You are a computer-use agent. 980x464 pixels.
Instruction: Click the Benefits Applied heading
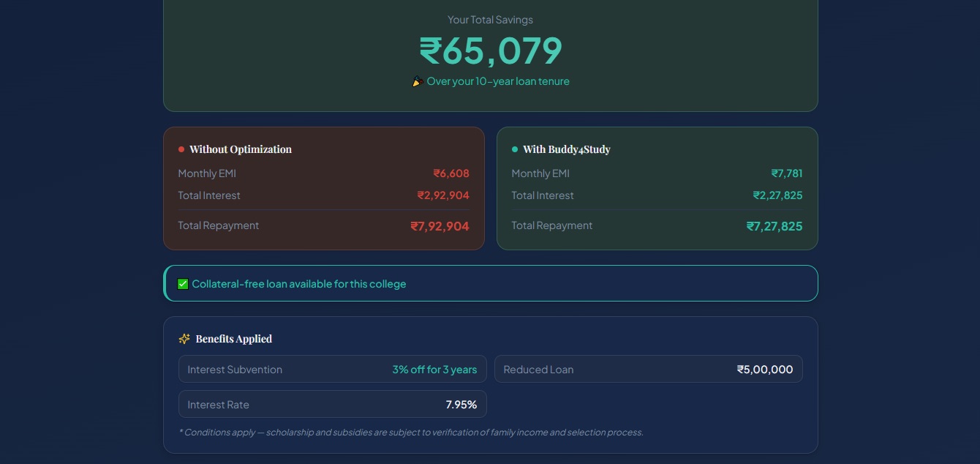click(x=234, y=339)
